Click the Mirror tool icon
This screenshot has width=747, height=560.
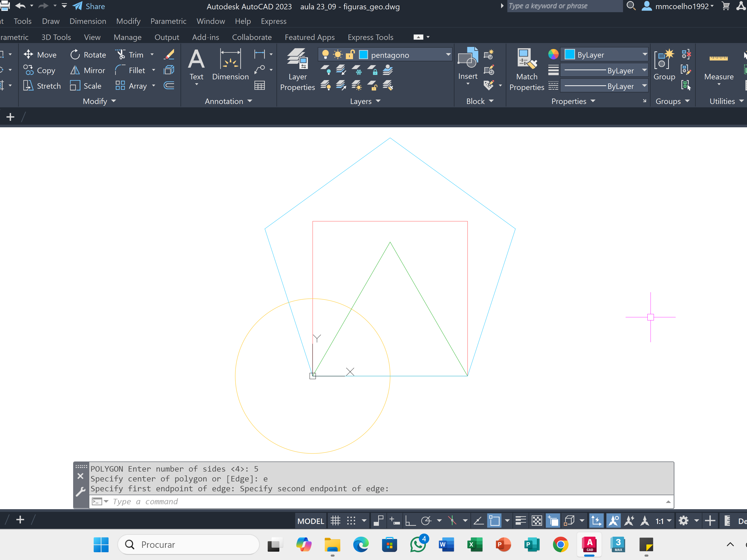(75, 70)
